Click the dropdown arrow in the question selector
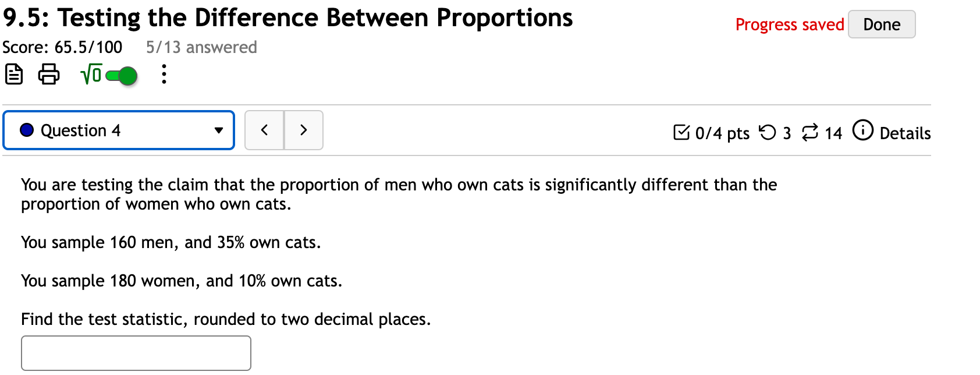 click(218, 130)
